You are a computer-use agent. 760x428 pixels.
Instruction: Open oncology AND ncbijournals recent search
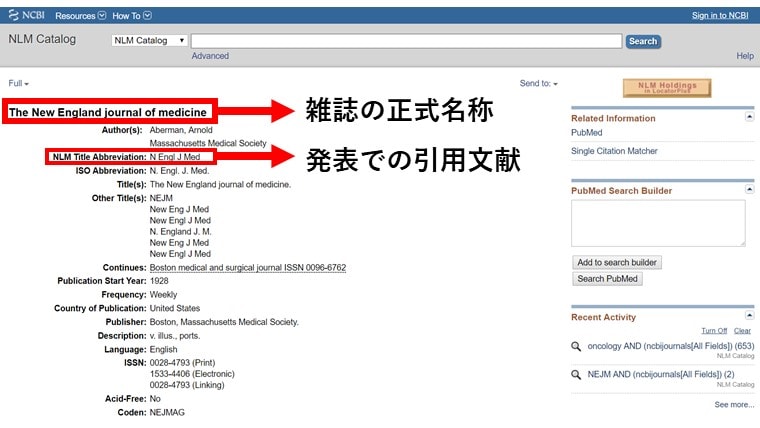[671, 346]
